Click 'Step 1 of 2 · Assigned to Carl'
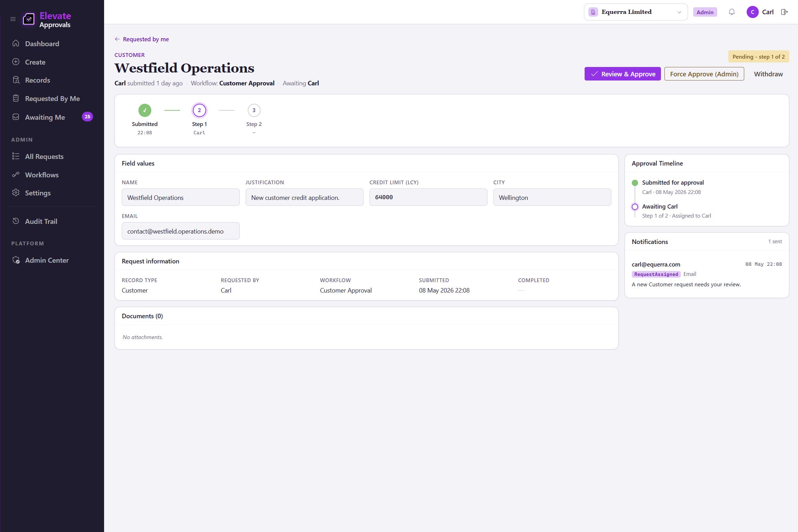The width and height of the screenshot is (798, 532). click(x=677, y=216)
